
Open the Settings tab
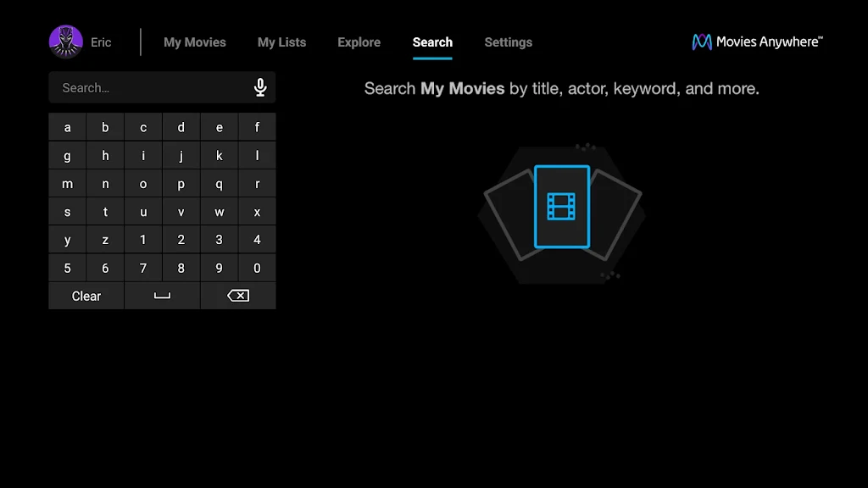click(x=509, y=42)
